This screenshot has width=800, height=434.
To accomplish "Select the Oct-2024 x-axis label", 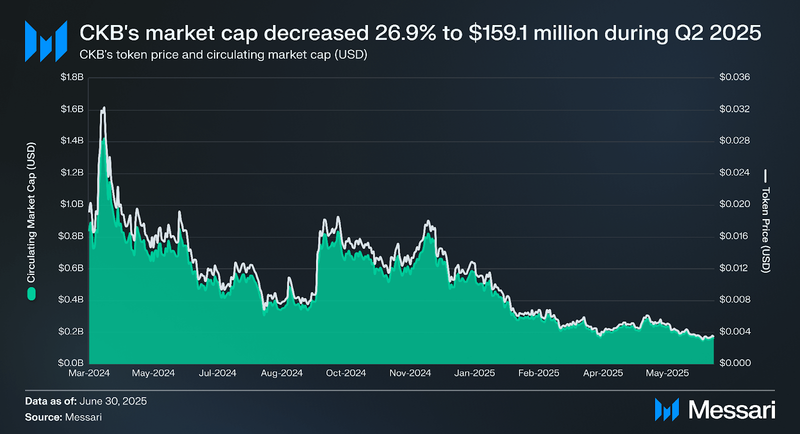I will (347, 373).
